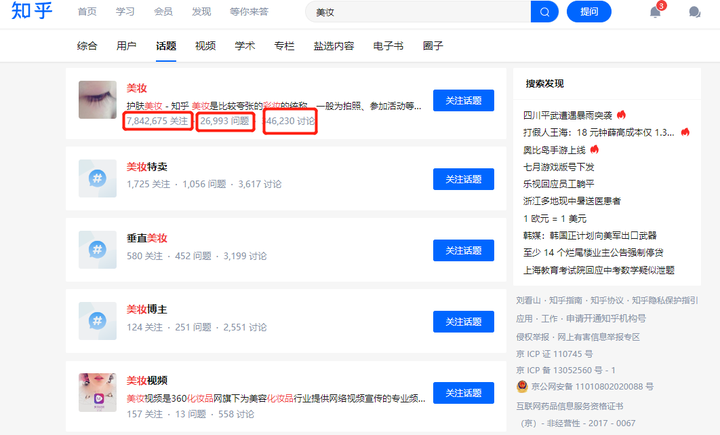Switch to the 圈子 search tab

pos(433,45)
